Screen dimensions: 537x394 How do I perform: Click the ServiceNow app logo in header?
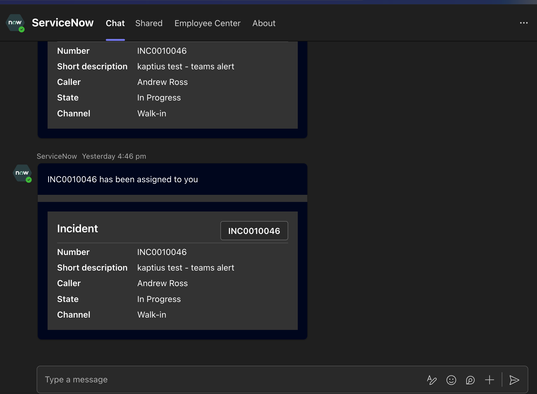(15, 23)
